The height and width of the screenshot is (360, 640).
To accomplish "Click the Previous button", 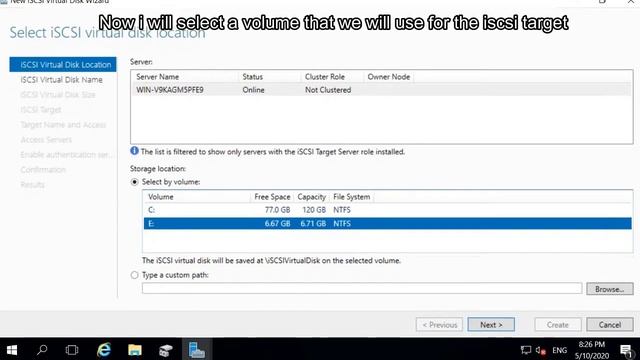I will pos(439,324).
